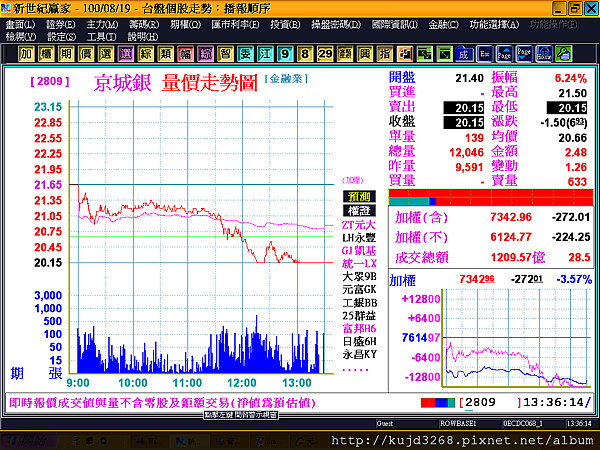The height and width of the screenshot is (450, 600).
Task: Click the blue 成 toolbar icon
Action: pyautogui.click(x=464, y=54)
